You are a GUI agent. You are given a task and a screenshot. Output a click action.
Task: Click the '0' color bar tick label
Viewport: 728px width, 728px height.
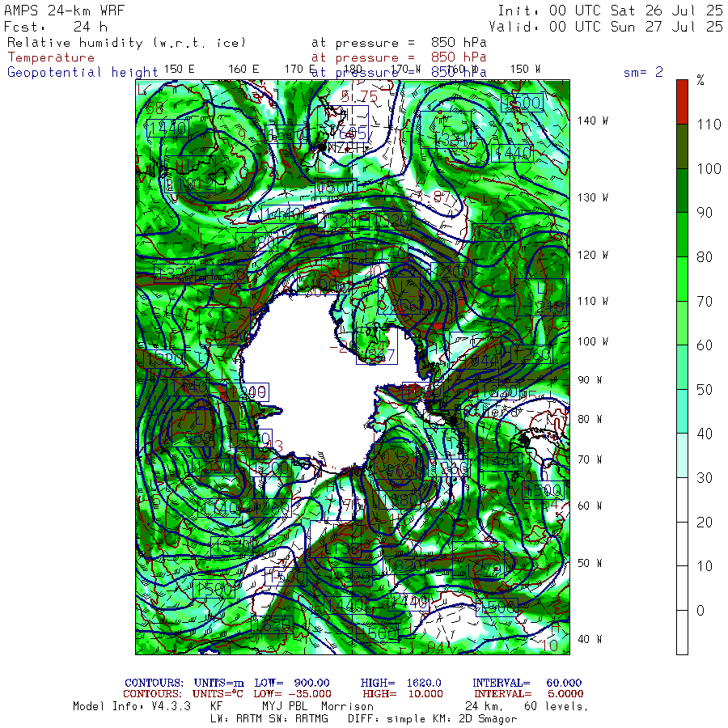click(700, 611)
